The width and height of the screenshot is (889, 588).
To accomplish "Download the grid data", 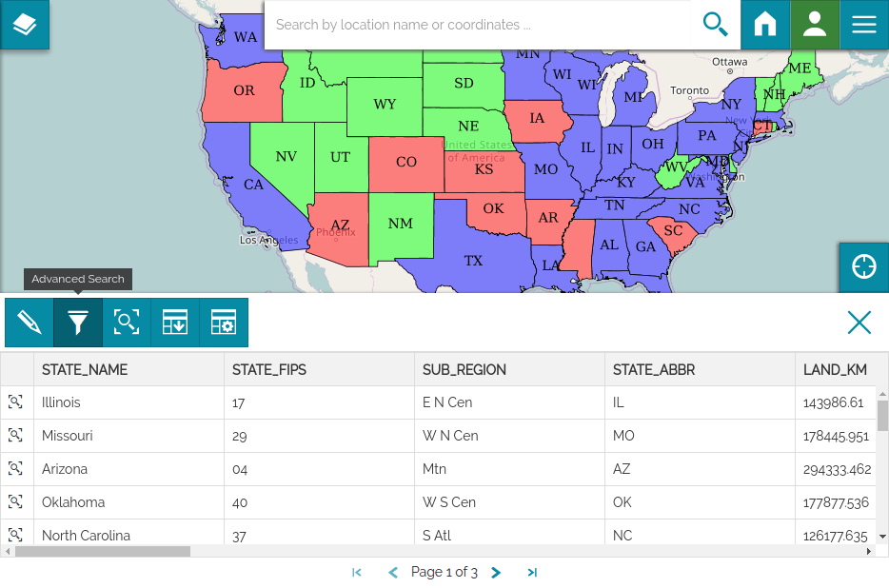I will point(175,323).
